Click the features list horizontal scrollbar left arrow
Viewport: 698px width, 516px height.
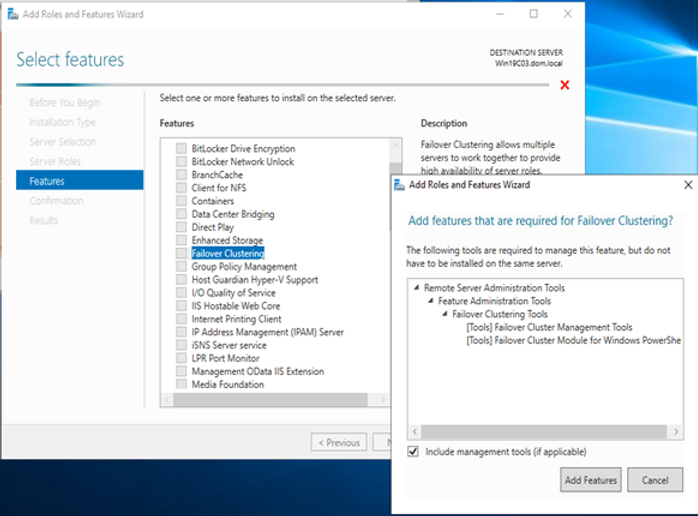(x=167, y=399)
